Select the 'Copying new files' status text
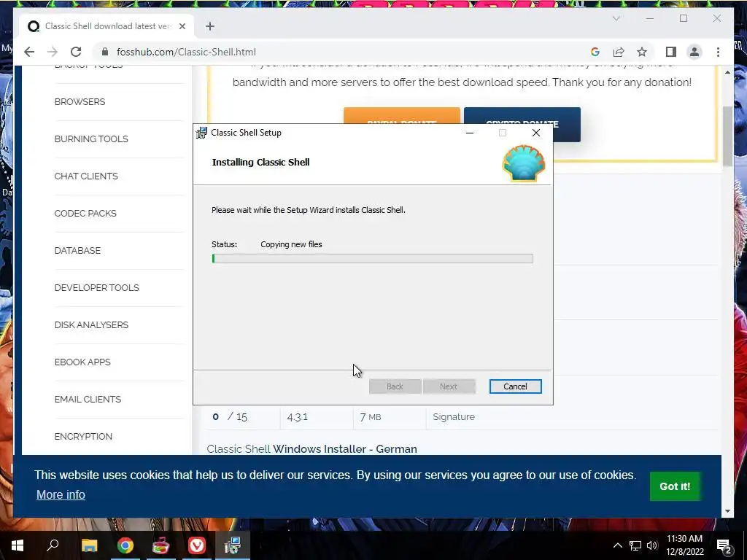Viewport: 747px width, 560px height. 291,244
